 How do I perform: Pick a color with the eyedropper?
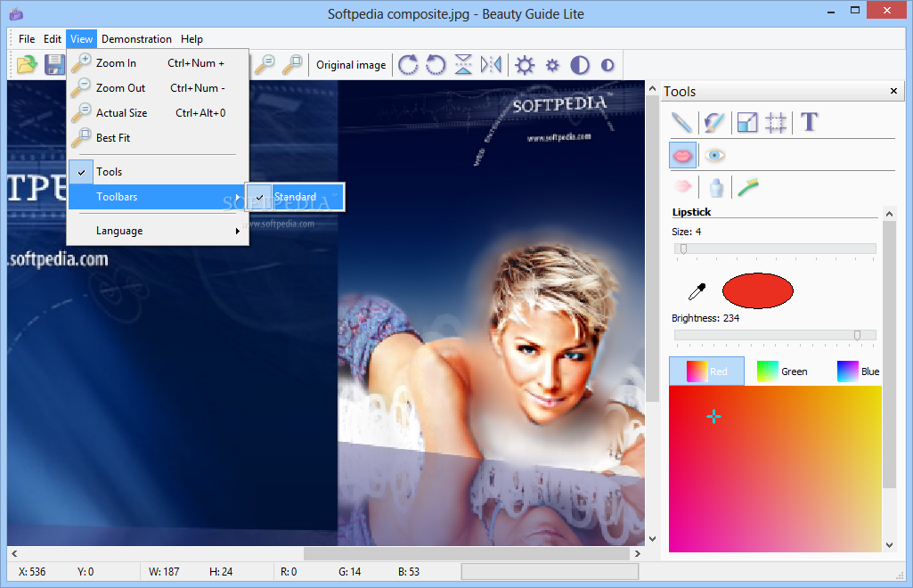click(697, 291)
